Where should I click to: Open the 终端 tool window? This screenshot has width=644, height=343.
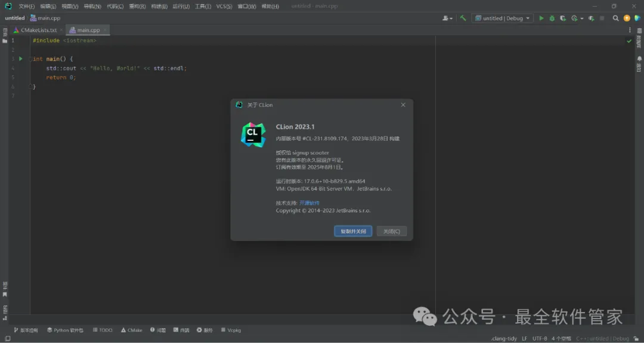pyautogui.click(x=181, y=330)
